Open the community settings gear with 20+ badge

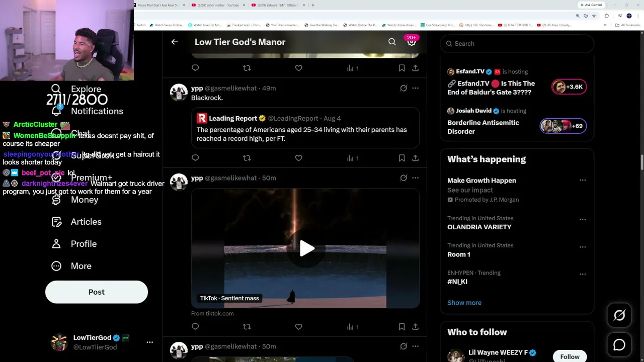[x=412, y=42]
